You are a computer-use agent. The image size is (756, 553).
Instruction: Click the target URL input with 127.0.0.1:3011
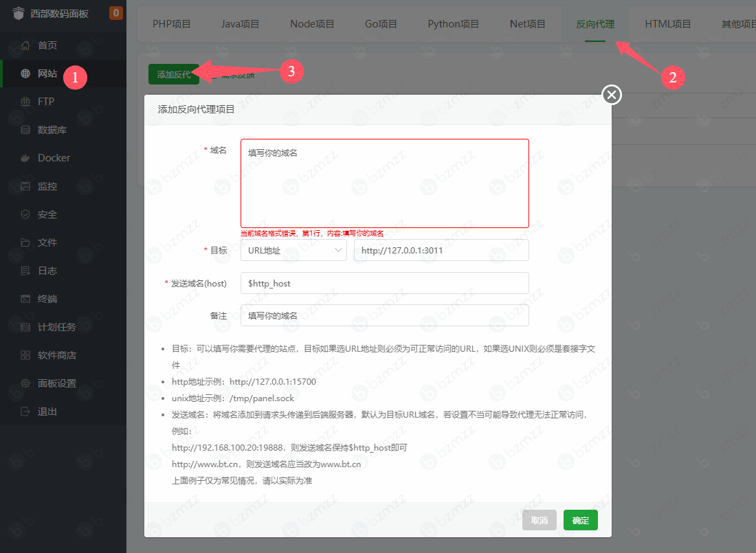tap(441, 251)
